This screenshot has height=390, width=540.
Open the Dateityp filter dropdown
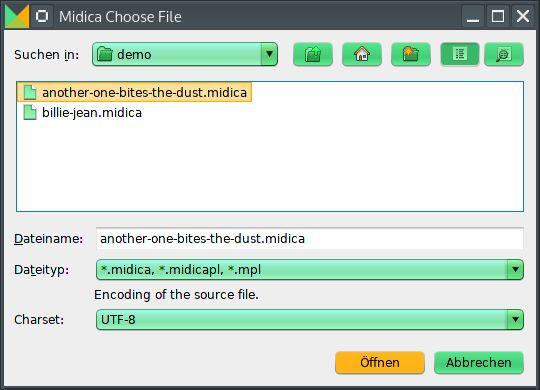coord(515,269)
